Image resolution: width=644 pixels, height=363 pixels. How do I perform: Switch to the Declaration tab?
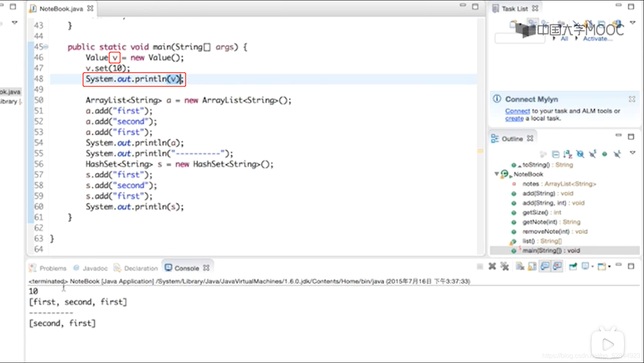tap(136, 268)
